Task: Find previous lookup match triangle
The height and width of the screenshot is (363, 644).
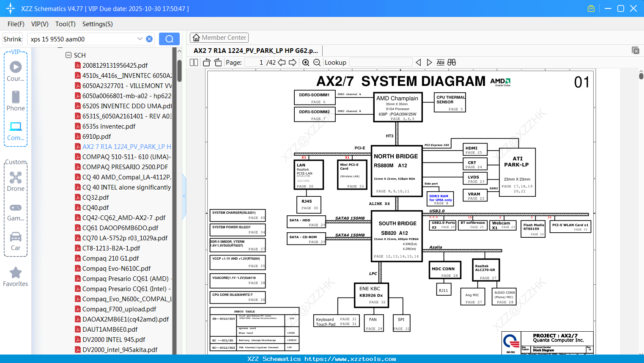Action: click(x=418, y=62)
